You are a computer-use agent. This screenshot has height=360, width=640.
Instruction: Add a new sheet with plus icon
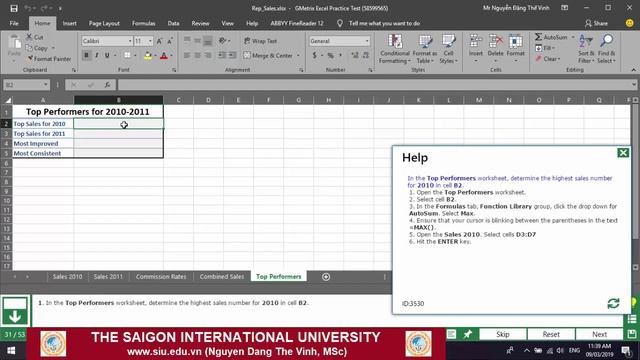326,277
